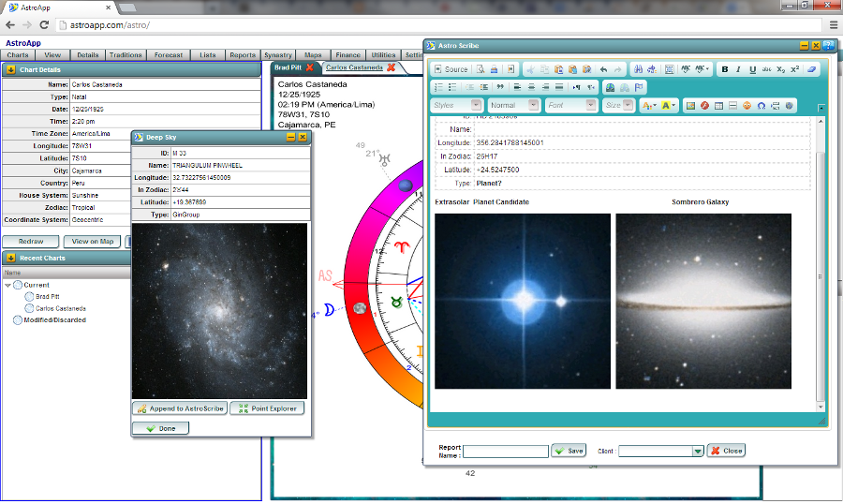Click the Report Name input field
This screenshot has width=843, height=504.
click(506, 451)
